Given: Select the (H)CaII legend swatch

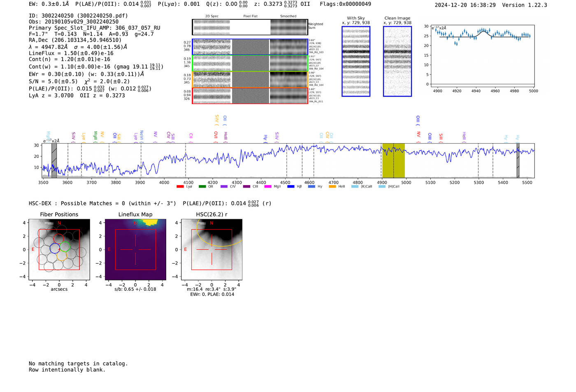Looking at the screenshot, I should pyautogui.click(x=382, y=187).
